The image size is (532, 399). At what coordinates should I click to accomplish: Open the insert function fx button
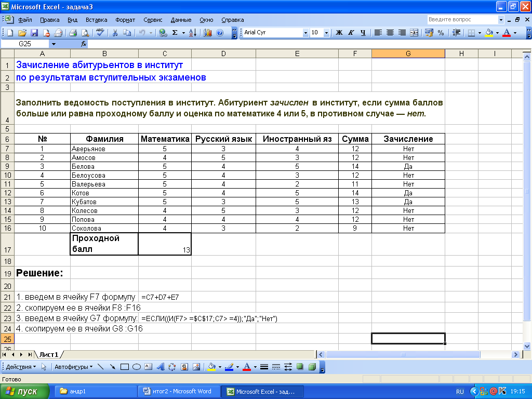pos(84,44)
